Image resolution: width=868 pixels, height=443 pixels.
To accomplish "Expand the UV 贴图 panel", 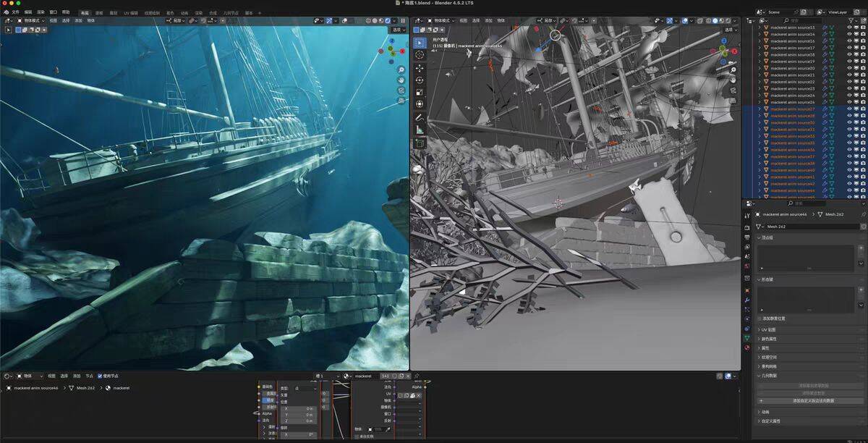I will point(768,329).
